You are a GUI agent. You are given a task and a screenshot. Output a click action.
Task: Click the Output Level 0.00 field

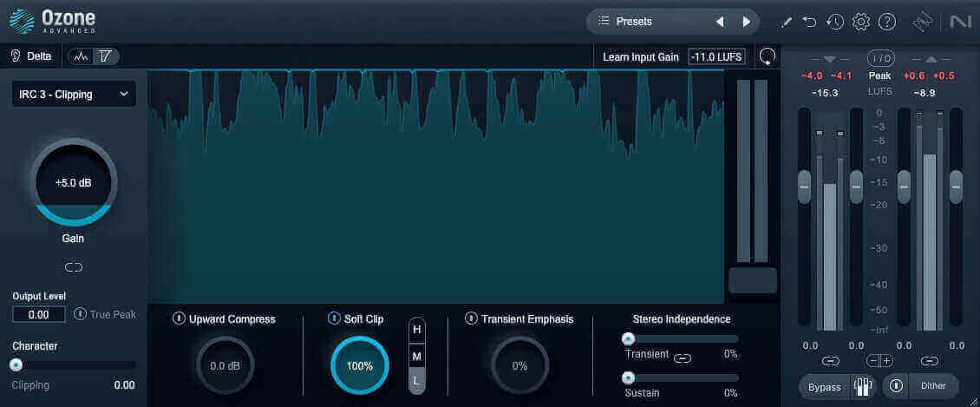pos(39,314)
